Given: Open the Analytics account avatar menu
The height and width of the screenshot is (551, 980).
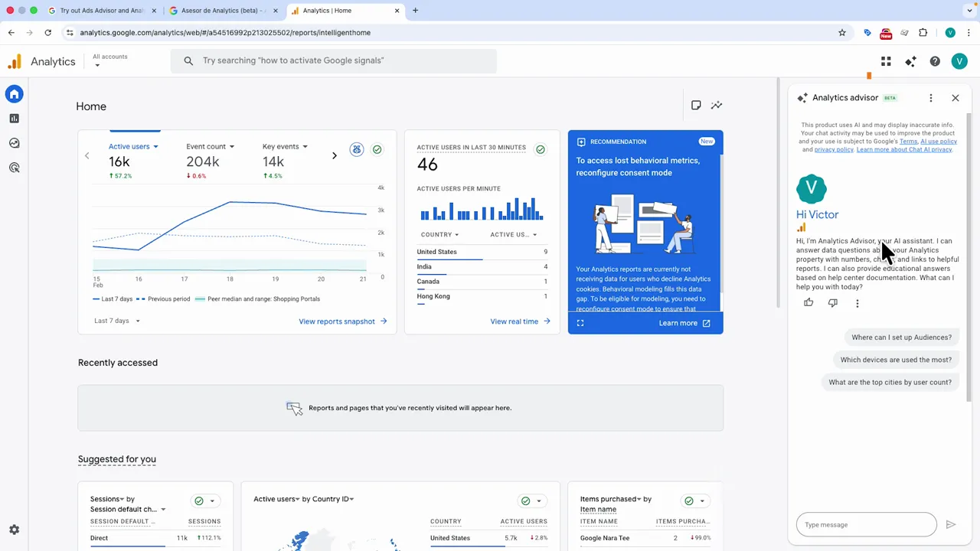Looking at the screenshot, I should click(x=959, y=61).
